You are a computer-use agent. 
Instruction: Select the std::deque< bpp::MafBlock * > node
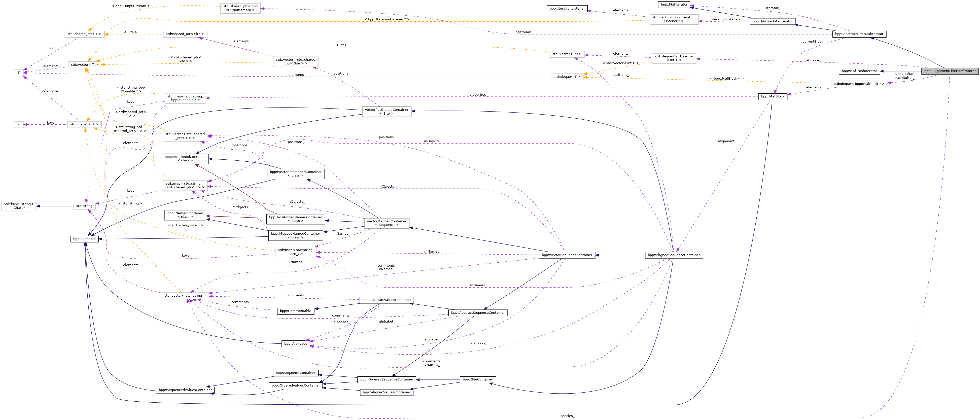pyautogui.click(x=859, y=84)
